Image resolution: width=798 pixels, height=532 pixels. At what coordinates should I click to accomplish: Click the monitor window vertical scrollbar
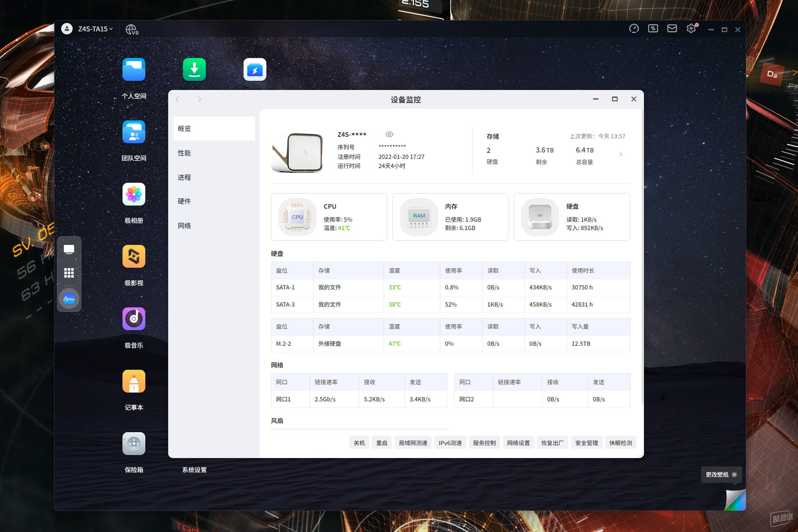coord(642,256)
